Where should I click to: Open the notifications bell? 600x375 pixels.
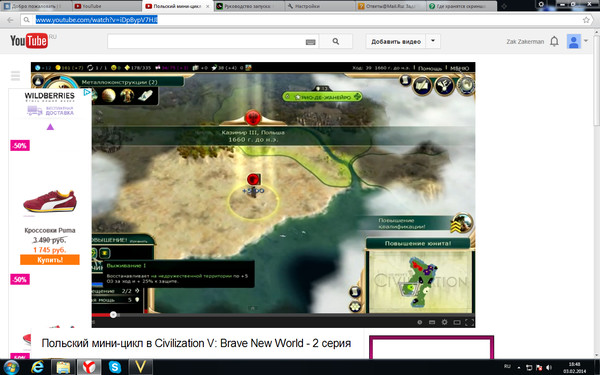[554, 41]
